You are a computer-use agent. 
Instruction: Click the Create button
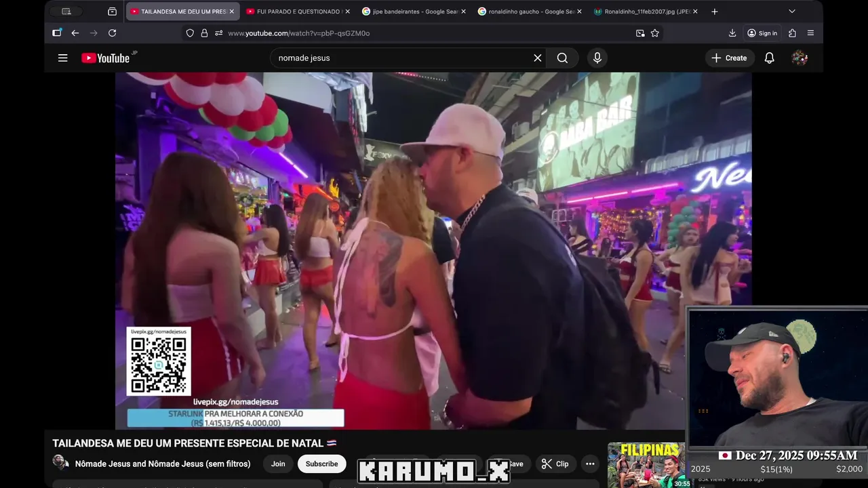(729, 58)
